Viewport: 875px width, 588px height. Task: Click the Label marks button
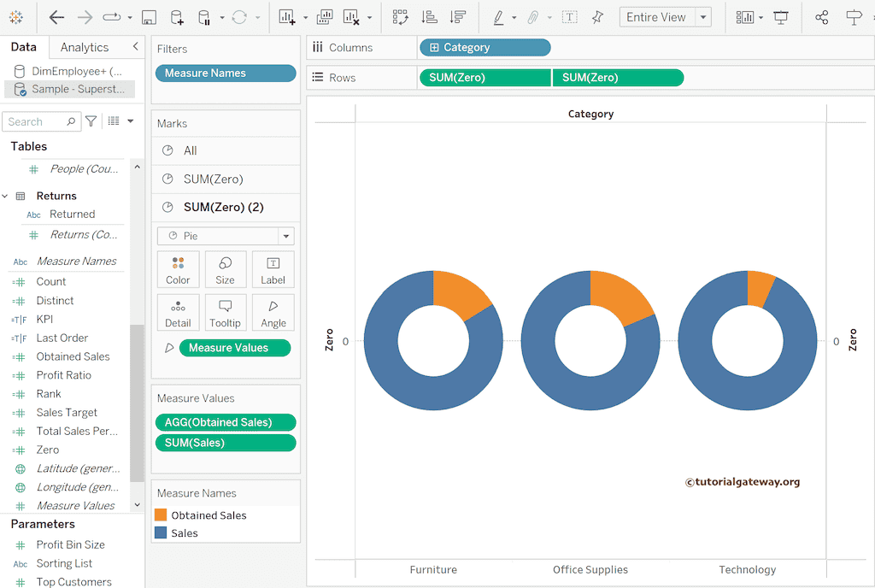pyautogui.click(x=273, y=269)
